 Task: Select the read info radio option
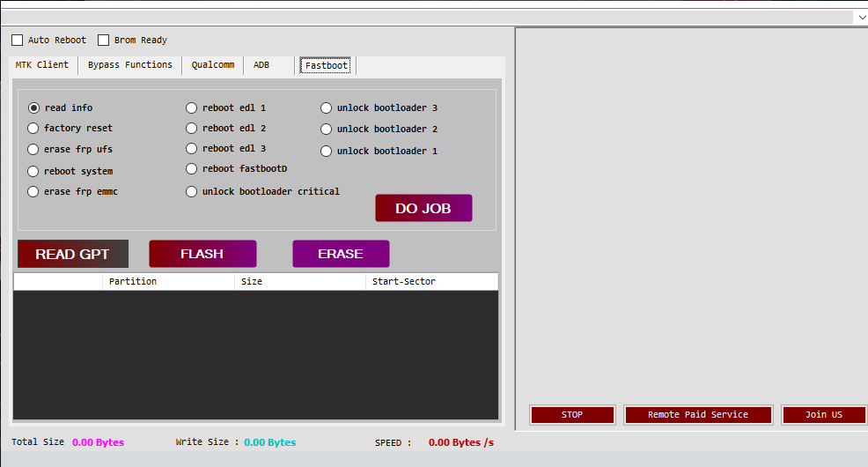pos(34,108)
